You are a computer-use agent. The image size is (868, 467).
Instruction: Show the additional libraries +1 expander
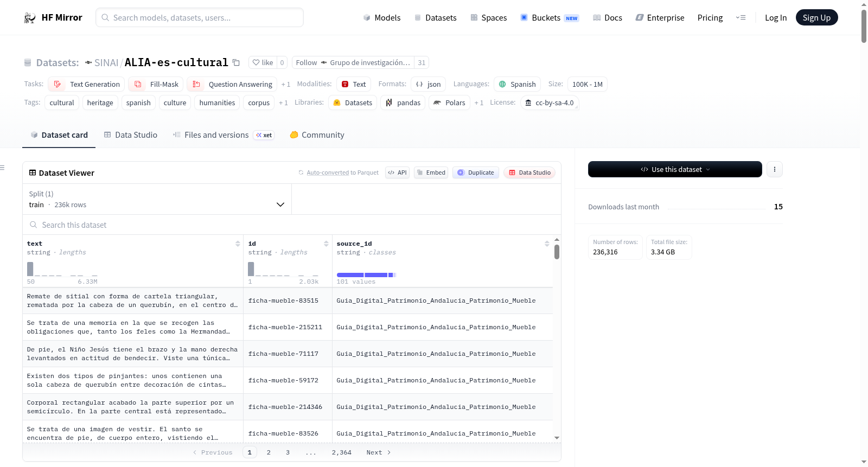click(478, 103)
